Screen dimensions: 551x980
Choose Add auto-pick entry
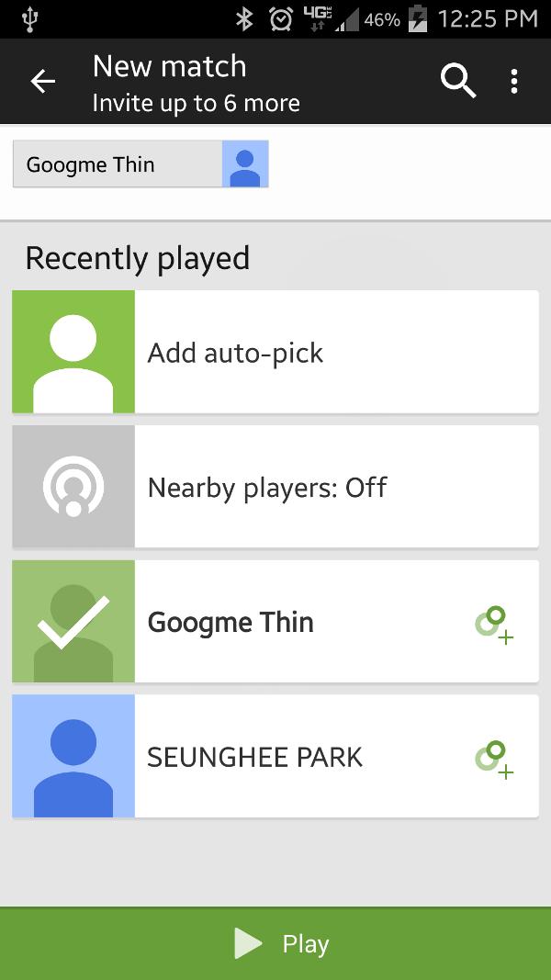click(236, 353)
